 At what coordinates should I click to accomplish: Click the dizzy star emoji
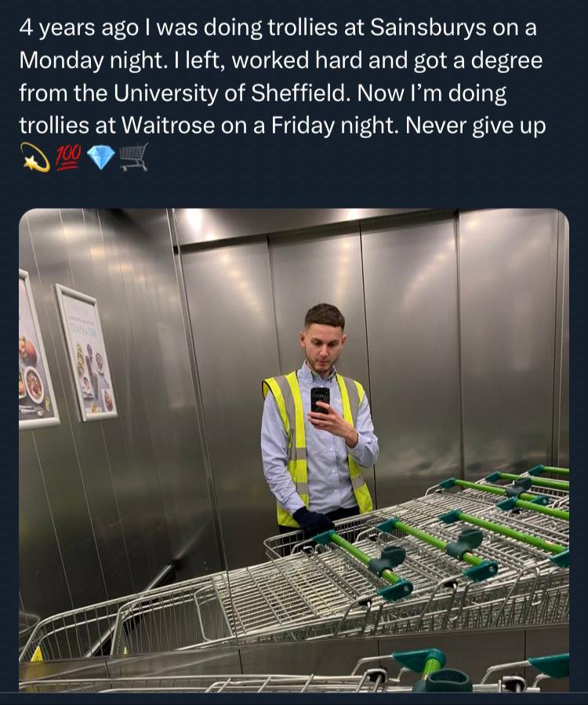tap(34, 158)
